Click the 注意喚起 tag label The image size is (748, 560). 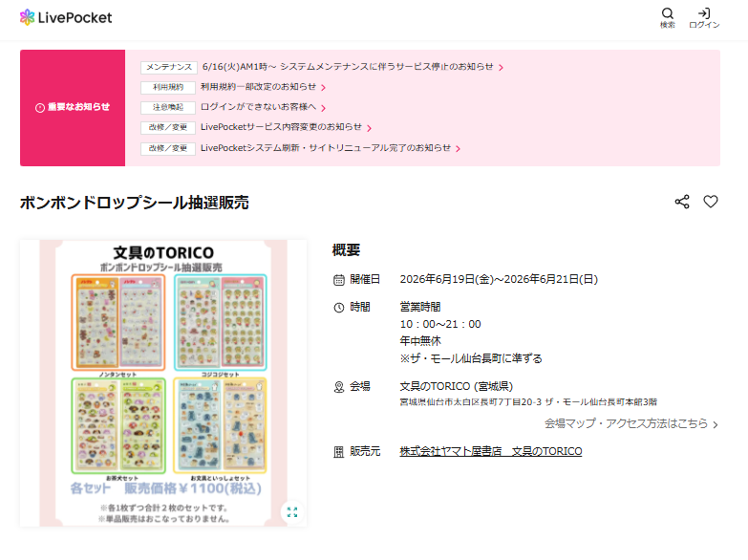point(168,107)
